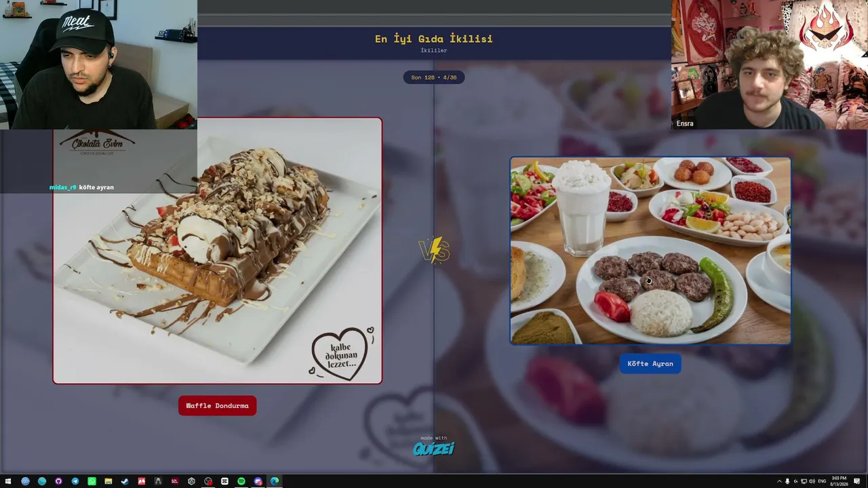Change the ENG input language
The image size is (868, 488).
[x=823, y=481]
